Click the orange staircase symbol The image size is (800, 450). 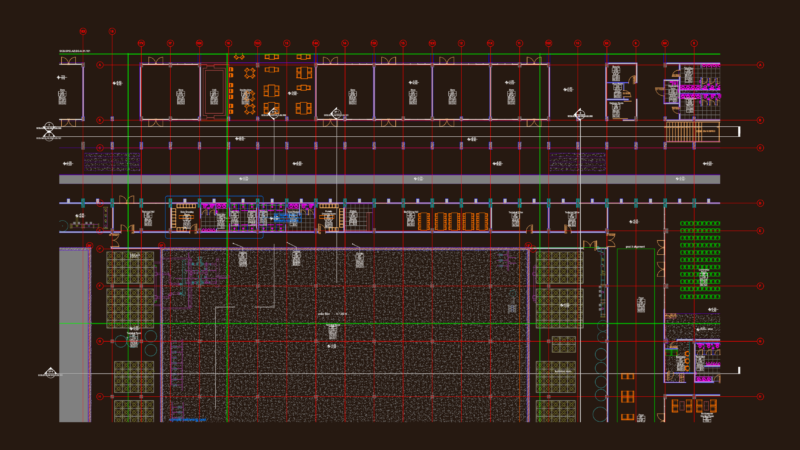tap(692, 132)
